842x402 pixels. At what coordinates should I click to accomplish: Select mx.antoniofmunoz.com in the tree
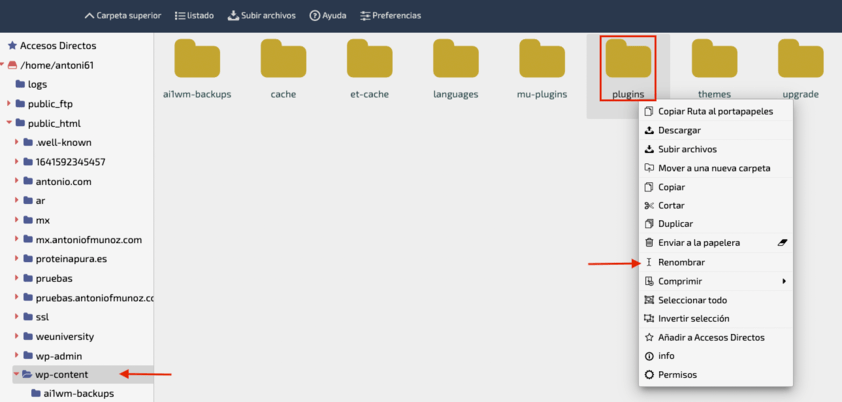89,239
